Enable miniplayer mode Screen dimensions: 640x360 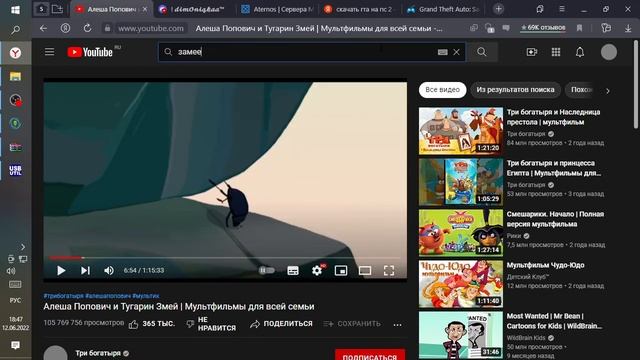coord(341,270)
